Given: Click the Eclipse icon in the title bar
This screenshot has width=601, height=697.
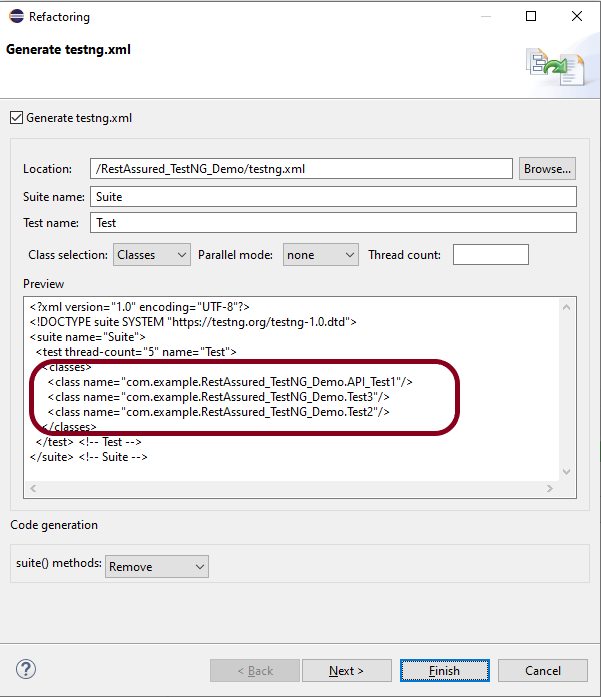Looking at the screenshot, I should tap(15, 16).
